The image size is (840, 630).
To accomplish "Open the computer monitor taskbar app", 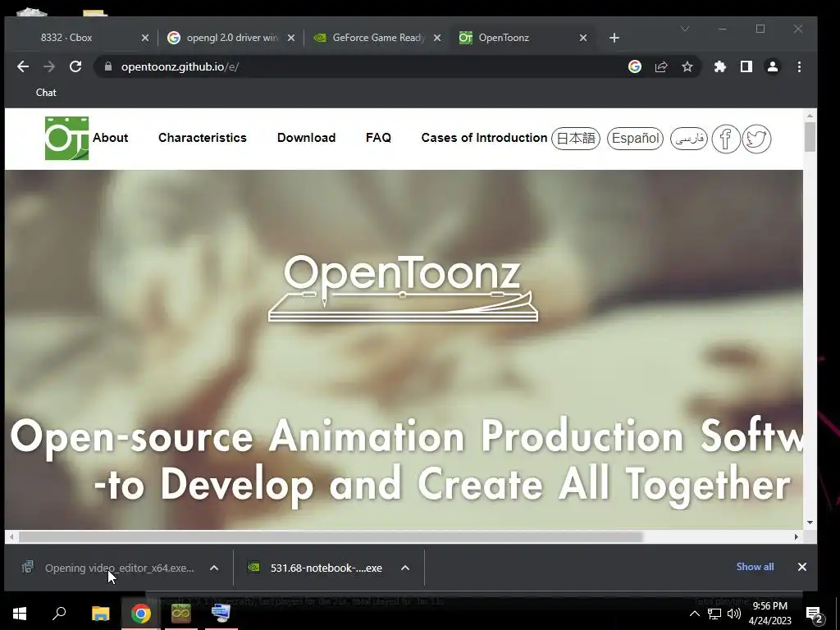I will click(x=221, y=614).
